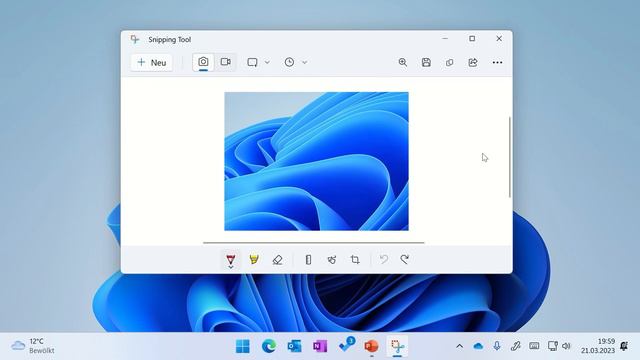Share the snip via the share icon

(x=473, y=62)
